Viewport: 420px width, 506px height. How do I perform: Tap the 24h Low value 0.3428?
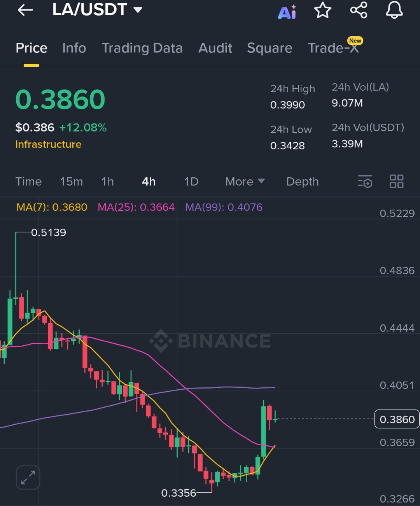(287, 146)
